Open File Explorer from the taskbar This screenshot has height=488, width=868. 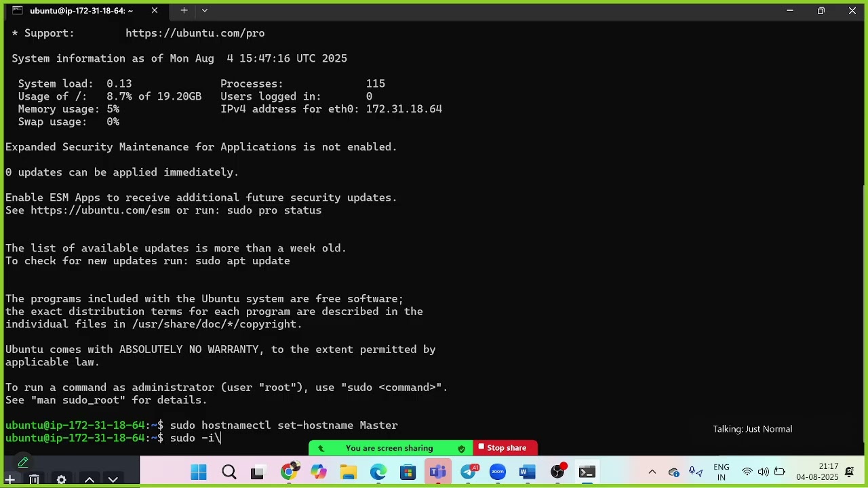coord(349,472)
